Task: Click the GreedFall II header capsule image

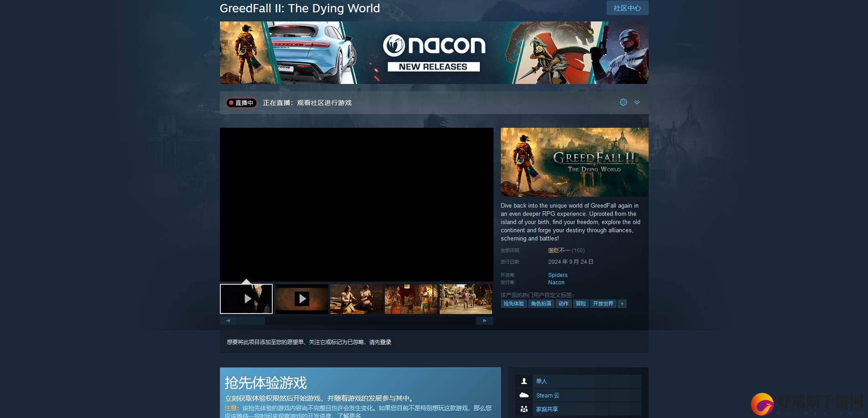Action: coord(574,162)
